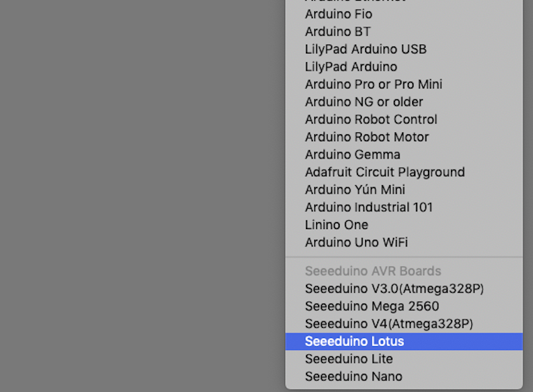Choose Arduino Robot Motor board
The height and width of the screenshot is (392, 533).
pos(367,137)
